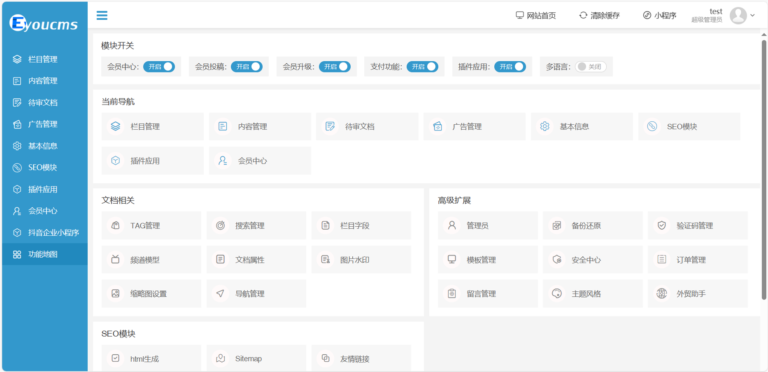This screenshot has width=768, height=372.
Task: Click the page vertical scrollbar
Action: [x=764, y=169]
